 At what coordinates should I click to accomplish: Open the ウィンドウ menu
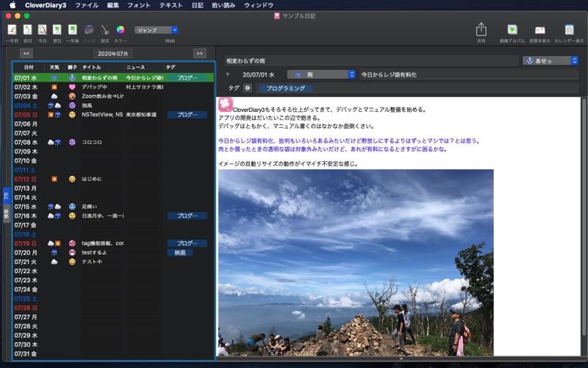click(x=259, y=5)
